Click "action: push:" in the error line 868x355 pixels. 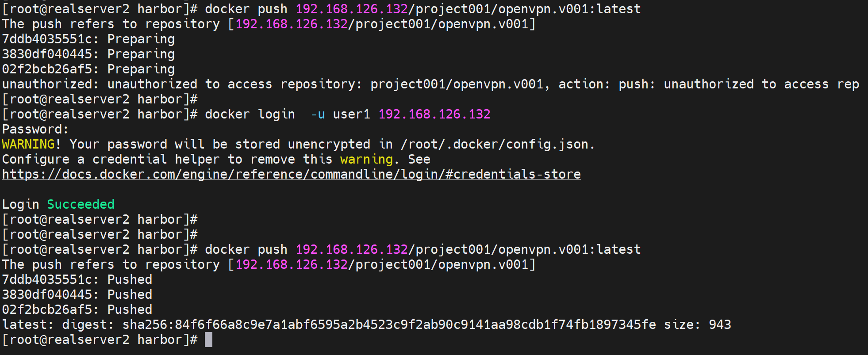606,84
